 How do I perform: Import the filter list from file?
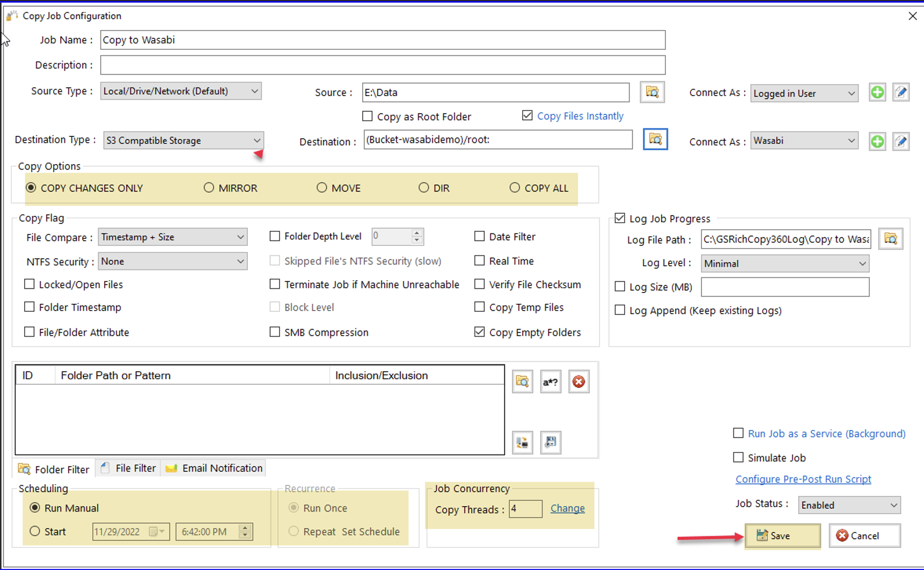pyautogui.click(x=523, y=442)
